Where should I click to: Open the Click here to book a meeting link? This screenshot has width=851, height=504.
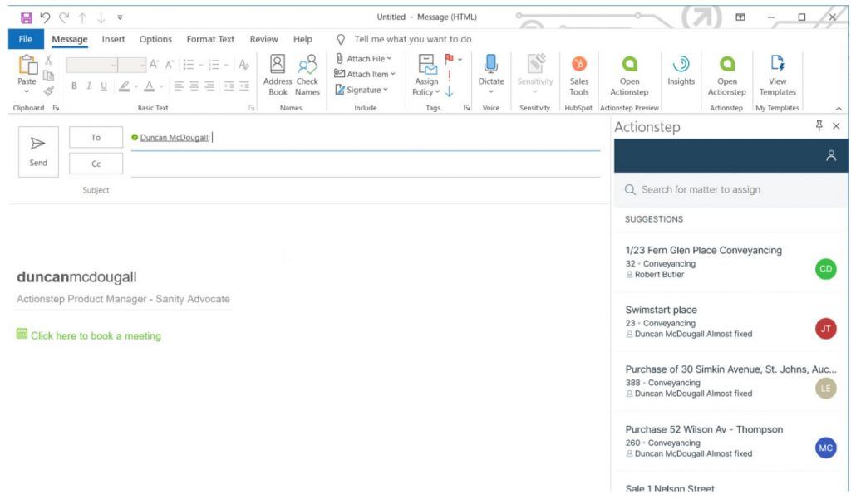(96, 335)
